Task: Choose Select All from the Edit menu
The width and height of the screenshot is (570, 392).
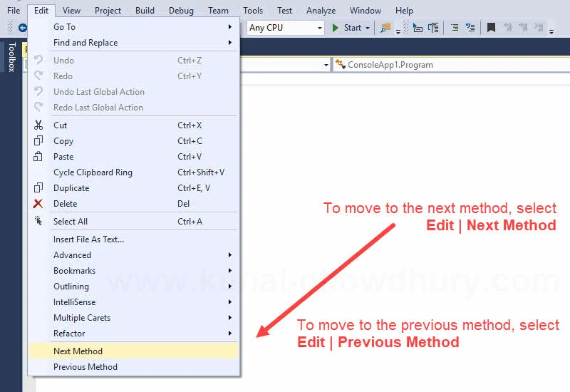Action: [133, 221]
